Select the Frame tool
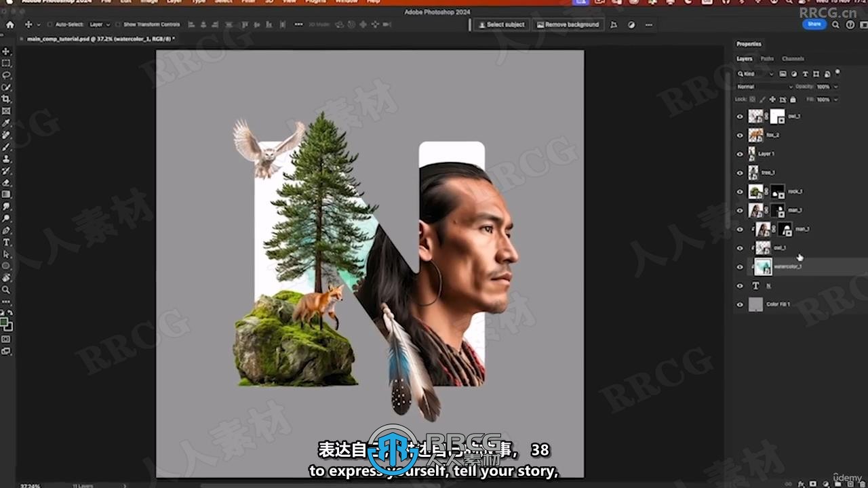The width and height of the screenshot is (868, 488). click(x=6, y=111)
